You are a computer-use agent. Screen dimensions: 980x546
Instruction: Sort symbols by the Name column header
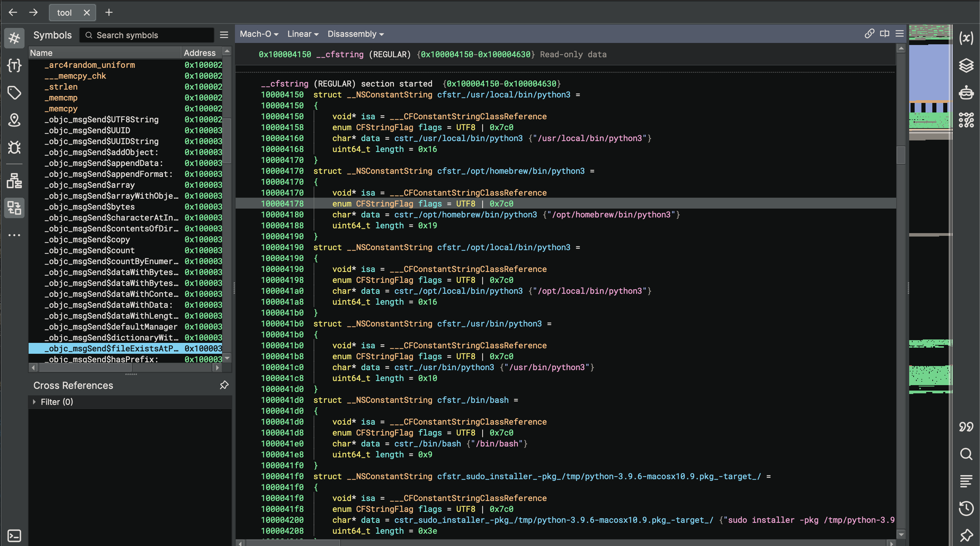(105, 52)
